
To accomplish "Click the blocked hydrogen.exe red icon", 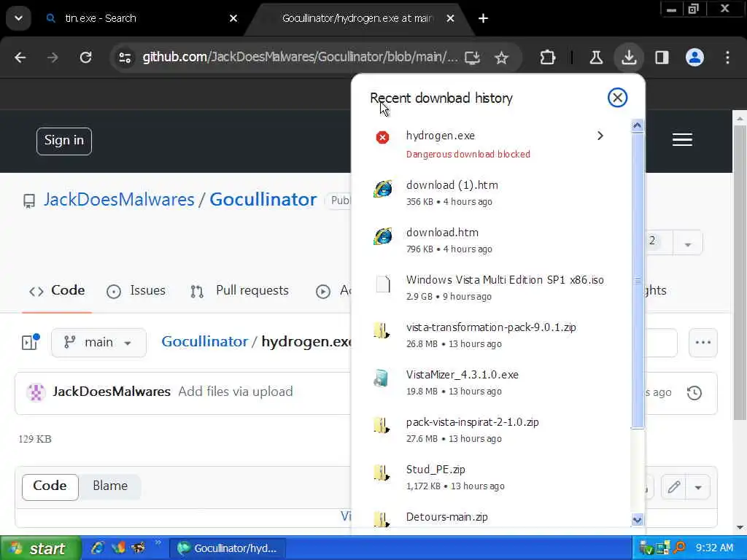I will pyautogui.click(x=382, y=137).
